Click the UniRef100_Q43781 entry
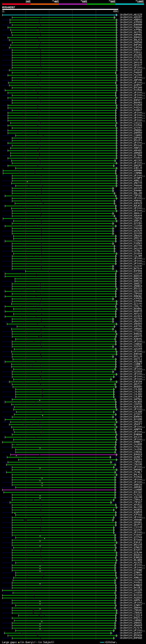This screenshot has height=644, width=146. click(131, 32)
